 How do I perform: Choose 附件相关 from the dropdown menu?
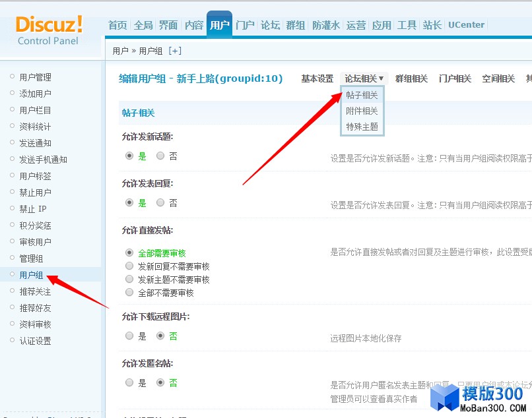pyautogui.click(x=362, y=111)
